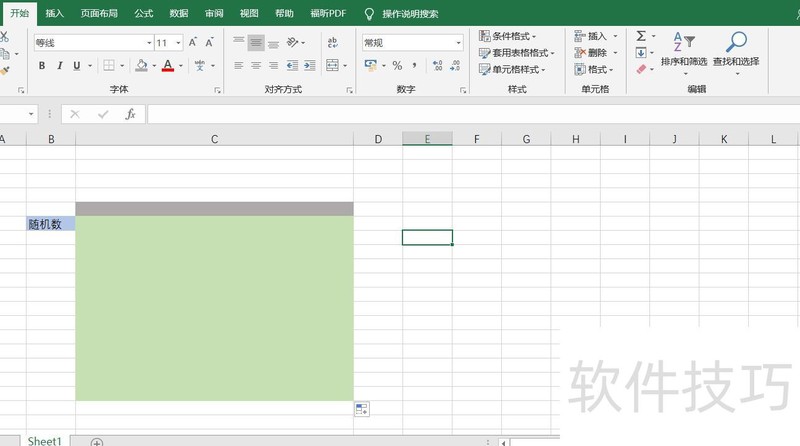Click the Clear eraser icon
This screenshot has width=800, height=446.
pos(641,69)
